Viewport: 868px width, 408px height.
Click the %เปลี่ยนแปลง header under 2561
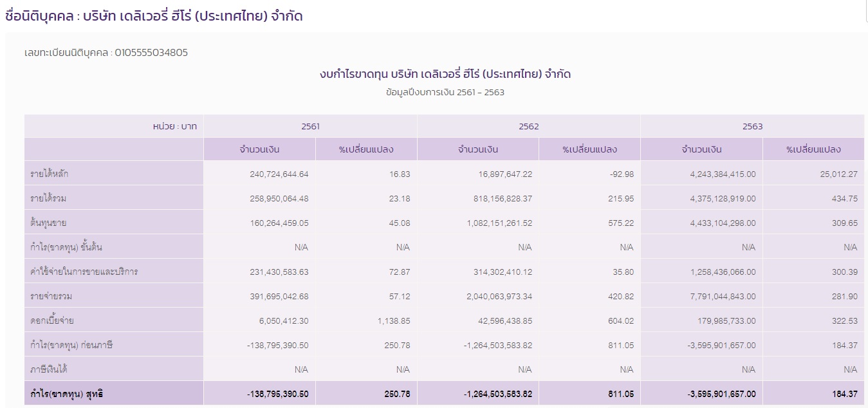[x=365, y=149]
